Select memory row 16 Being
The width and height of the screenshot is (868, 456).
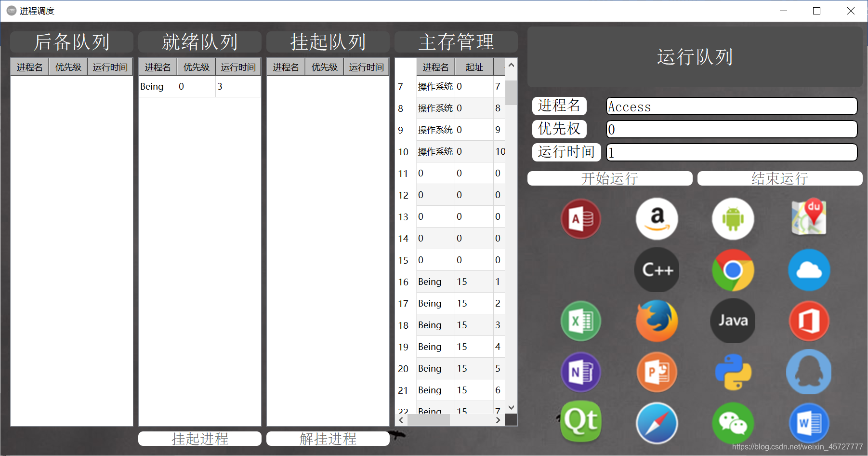(450, 282)
